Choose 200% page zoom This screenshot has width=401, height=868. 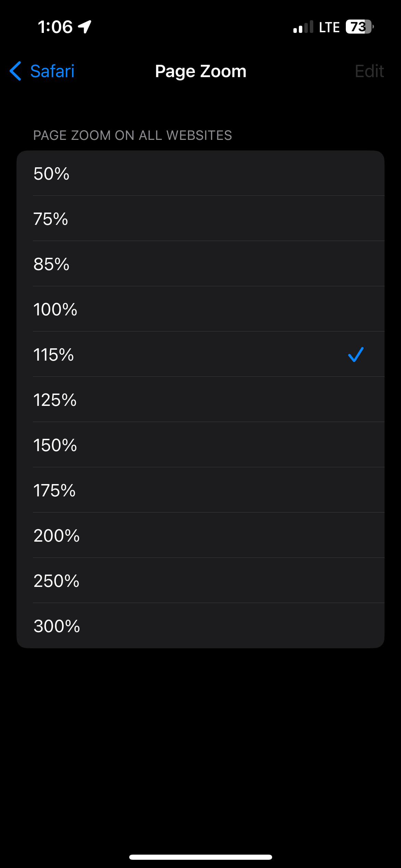point(200,535)
